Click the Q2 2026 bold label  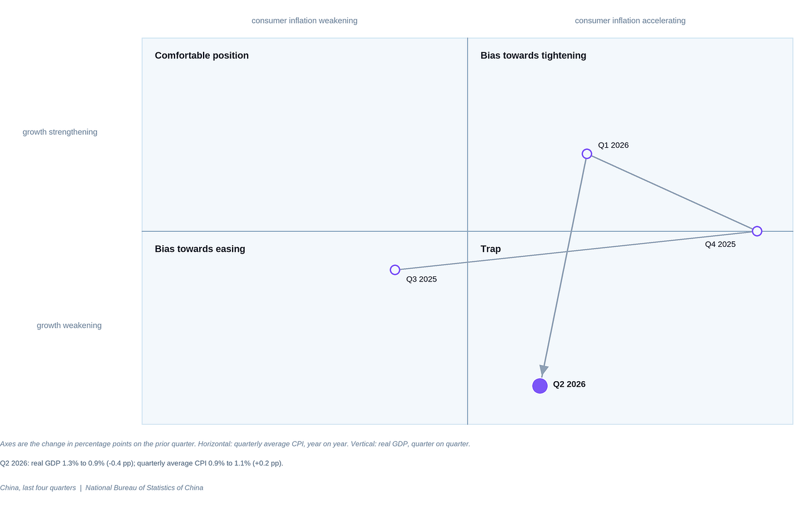point(569,385)
